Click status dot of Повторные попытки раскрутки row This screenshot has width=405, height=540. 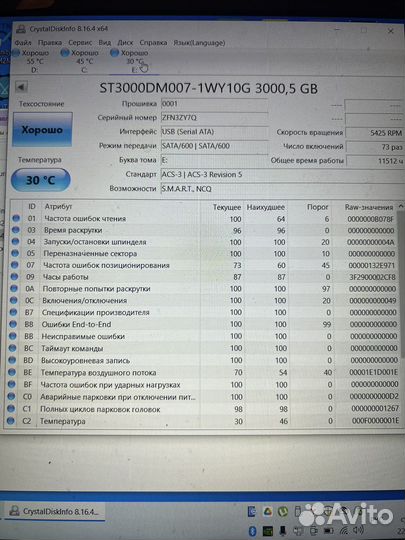click(14, 289)
